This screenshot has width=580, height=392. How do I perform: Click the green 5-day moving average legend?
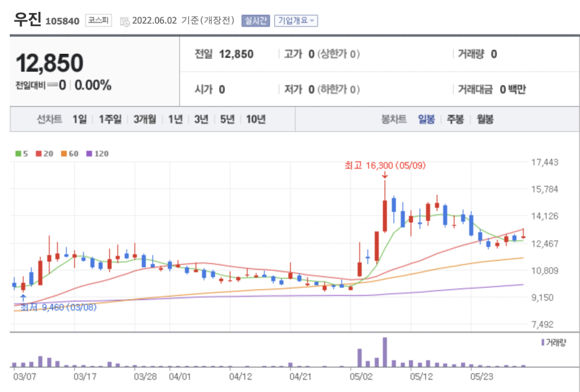click(x=22, y=154)
